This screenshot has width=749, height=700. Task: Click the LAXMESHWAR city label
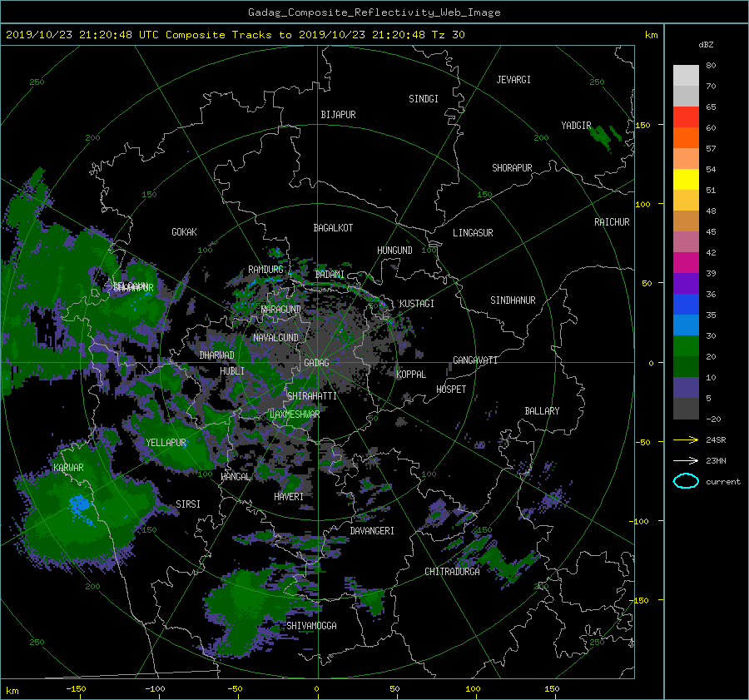pos(295,415)
